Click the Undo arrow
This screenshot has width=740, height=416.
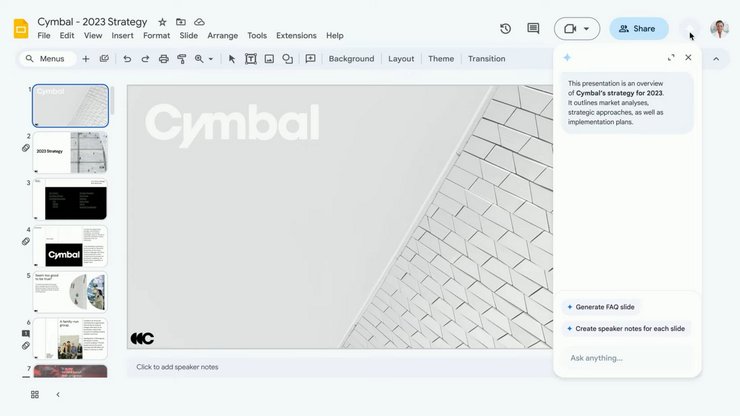pyautogui.click(x=127, y=59)
